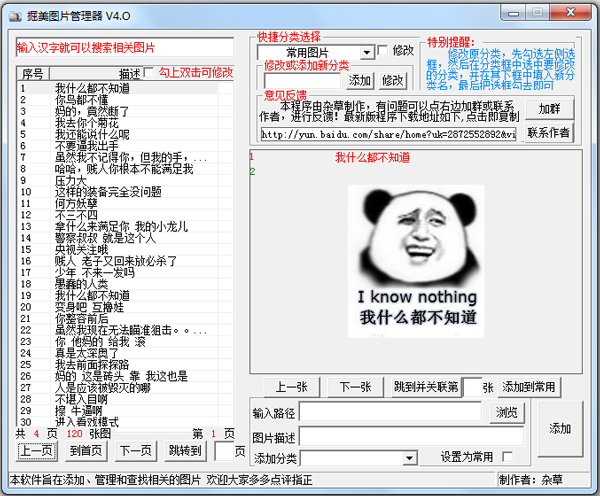Select row 18 愚蠢的人类

point(125,284)
